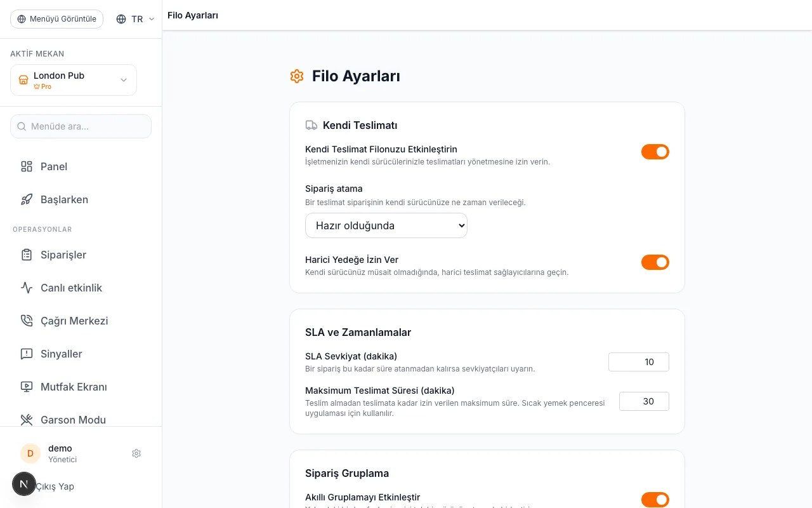Click the London Pub store icon

23,80
